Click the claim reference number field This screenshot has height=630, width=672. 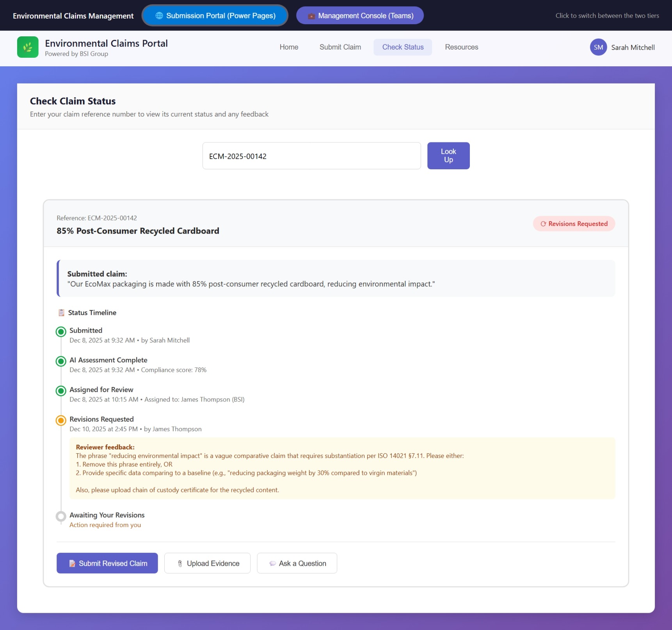coord(311,156)
